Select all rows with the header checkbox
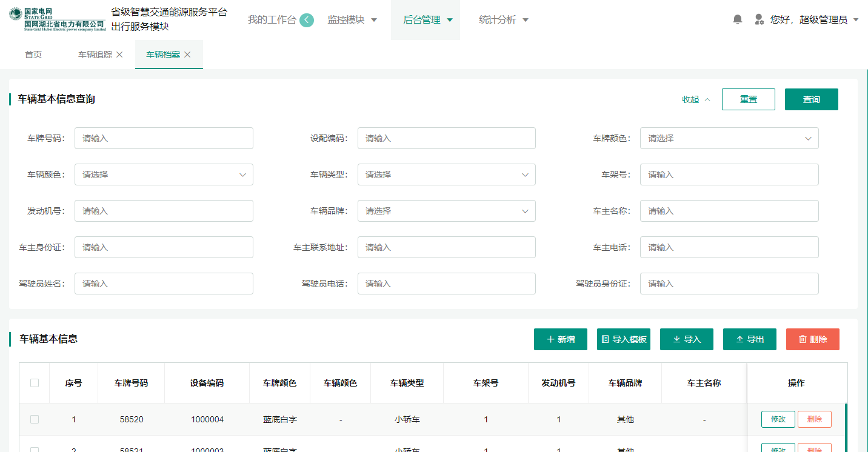 (35, 383)
